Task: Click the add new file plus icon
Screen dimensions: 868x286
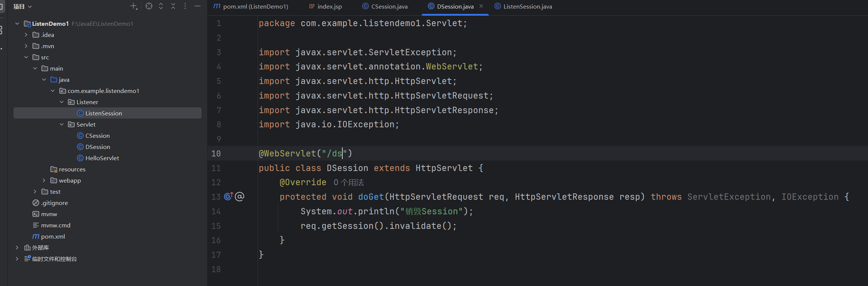Action: tap(134, 6)
